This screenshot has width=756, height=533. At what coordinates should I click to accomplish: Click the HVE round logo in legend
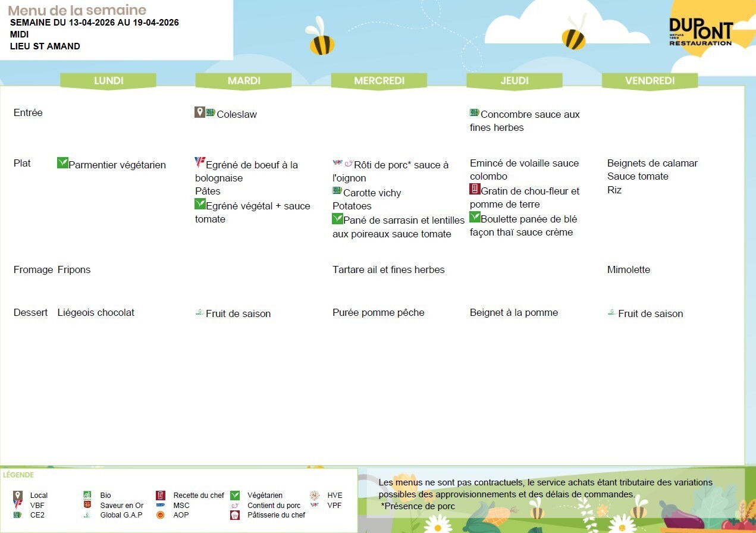[x=314, y=495]
